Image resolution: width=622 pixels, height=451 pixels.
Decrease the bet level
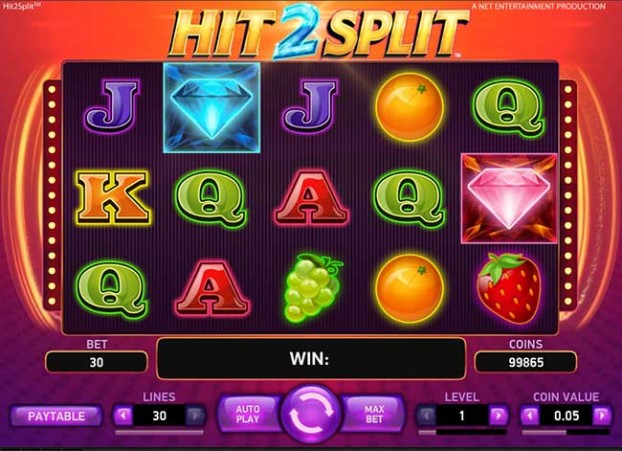tap(426, 415)
